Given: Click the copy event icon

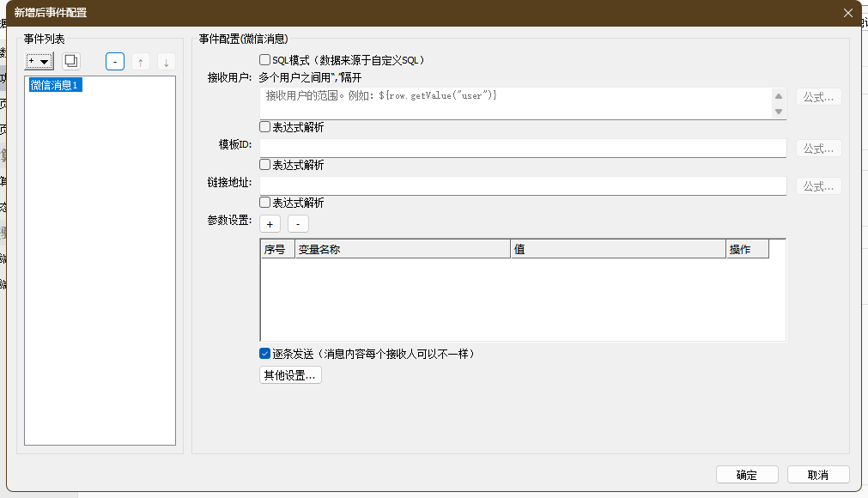Looking at the screenshot, I should pos(71,62).
